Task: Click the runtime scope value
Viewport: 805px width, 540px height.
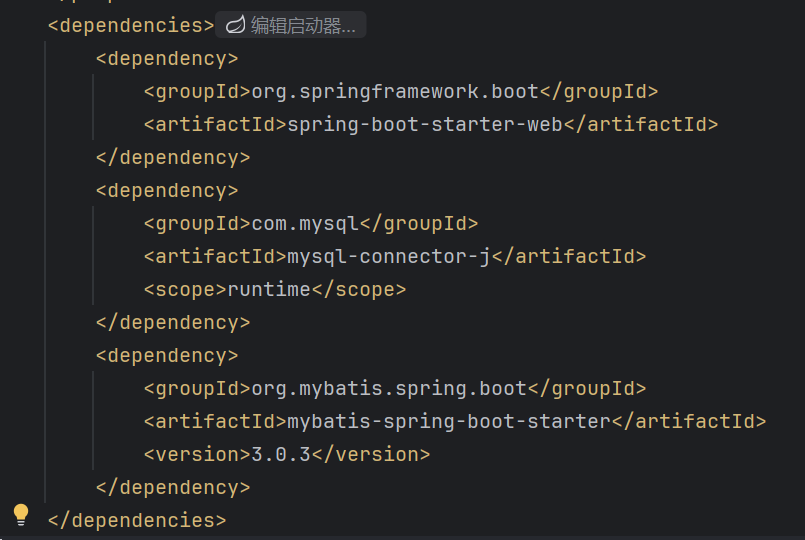Action: [269, 290]
